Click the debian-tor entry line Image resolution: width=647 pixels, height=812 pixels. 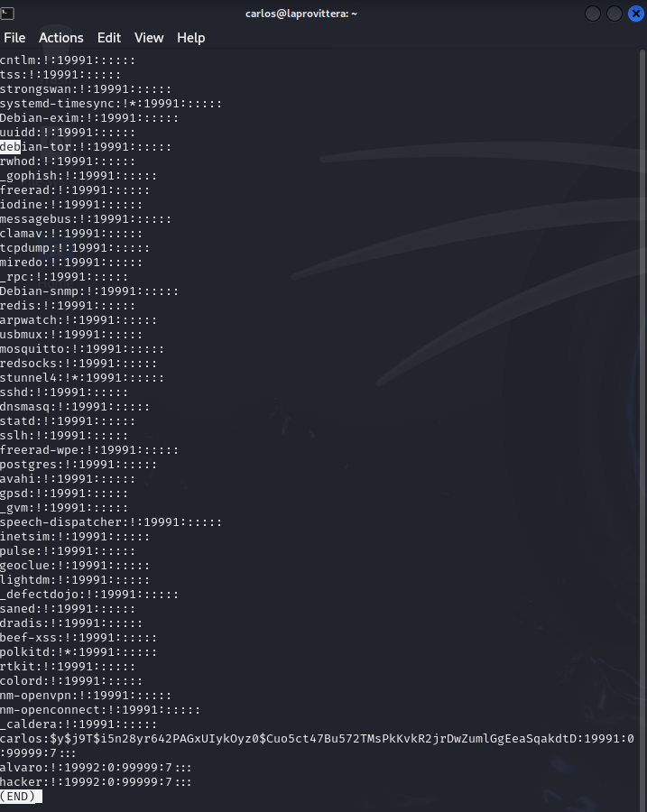click(86, 147)
